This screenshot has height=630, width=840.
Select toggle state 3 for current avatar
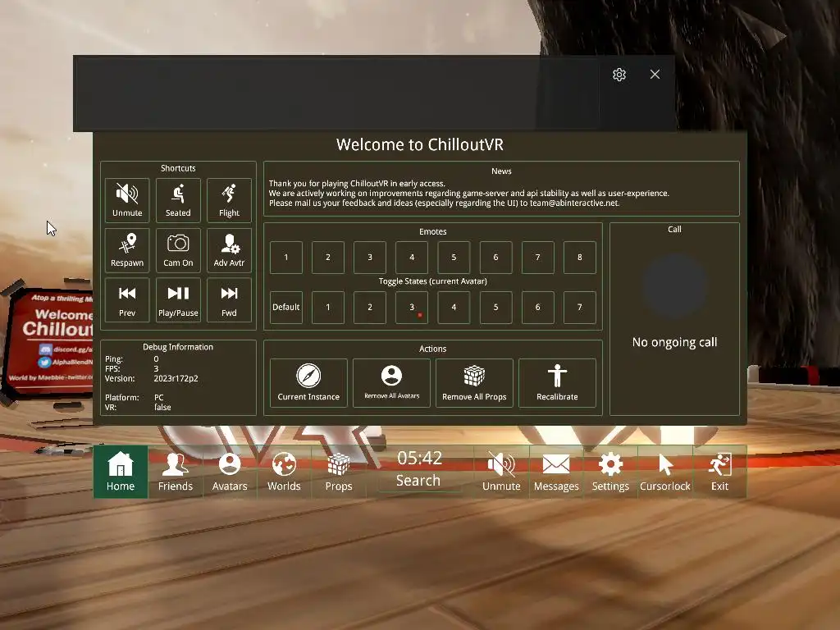click(x=412, y=307)
